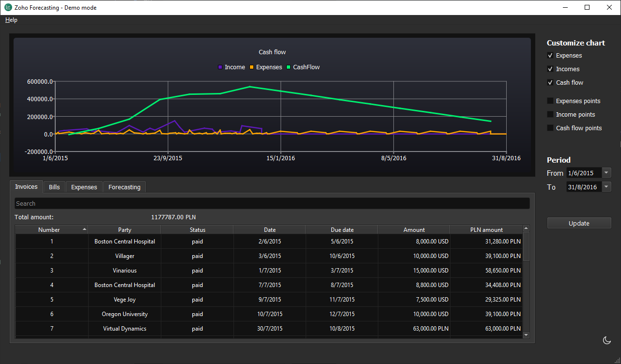Switch to the Expenses tab
This screenshot has width=621, height=364.
click(84, 187)
